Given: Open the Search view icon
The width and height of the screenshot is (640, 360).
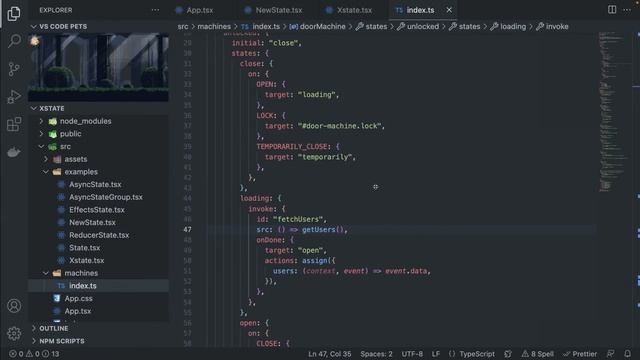Looking at the screenshot, I should [14, 41].
